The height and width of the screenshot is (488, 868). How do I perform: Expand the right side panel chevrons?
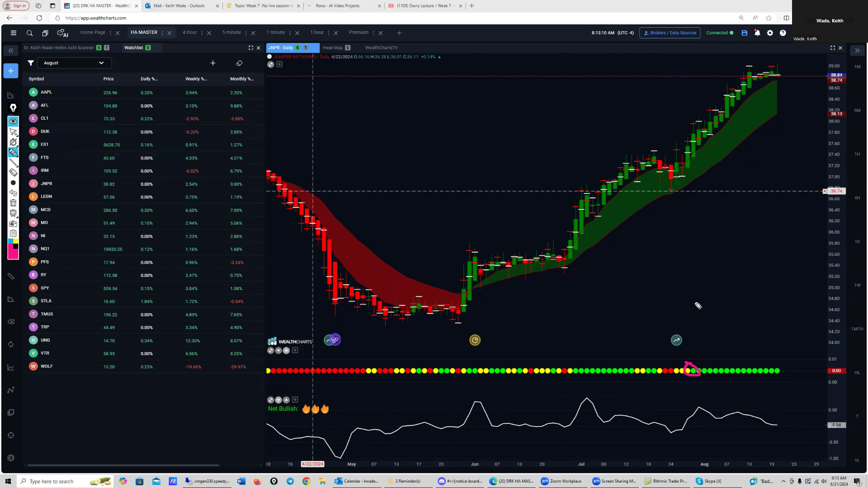tap(857, 51)
